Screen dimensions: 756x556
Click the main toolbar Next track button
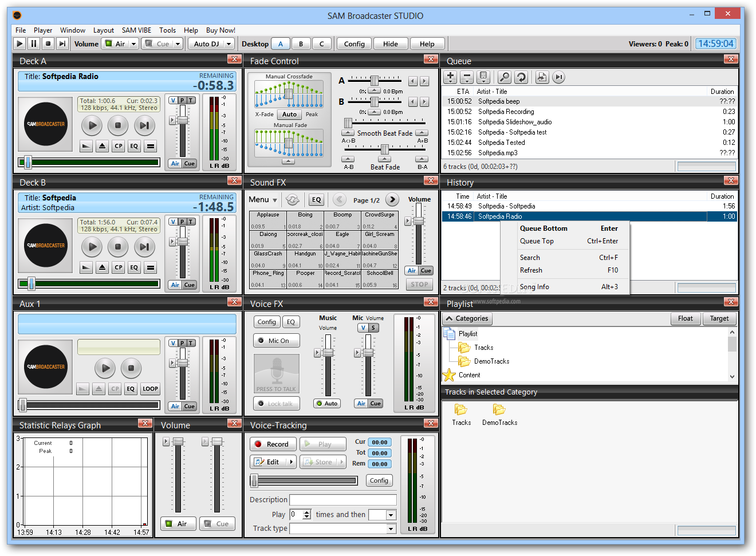[x=62, y=44]
